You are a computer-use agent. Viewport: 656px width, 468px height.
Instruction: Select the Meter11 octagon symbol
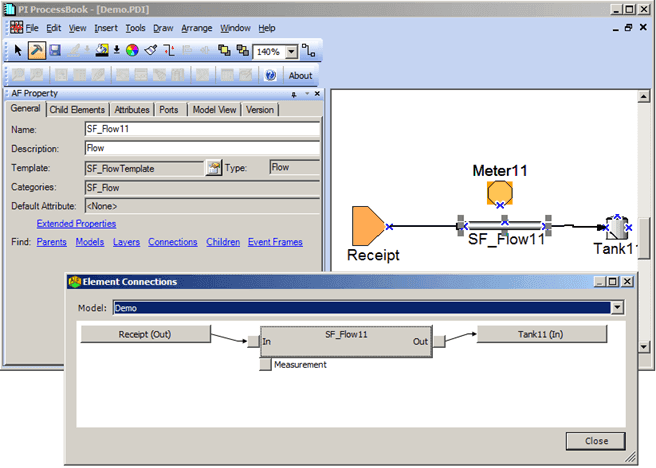coord(500,193)
